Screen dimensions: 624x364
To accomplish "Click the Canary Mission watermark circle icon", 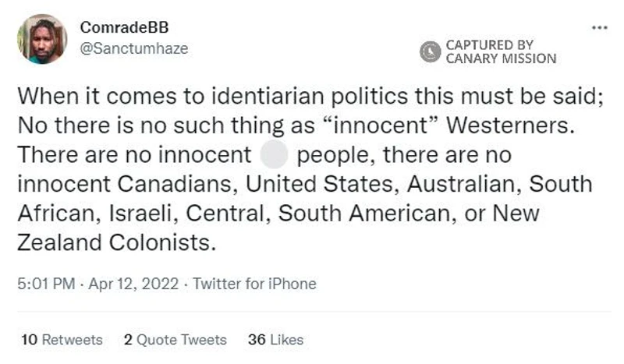I will point(430,51).
